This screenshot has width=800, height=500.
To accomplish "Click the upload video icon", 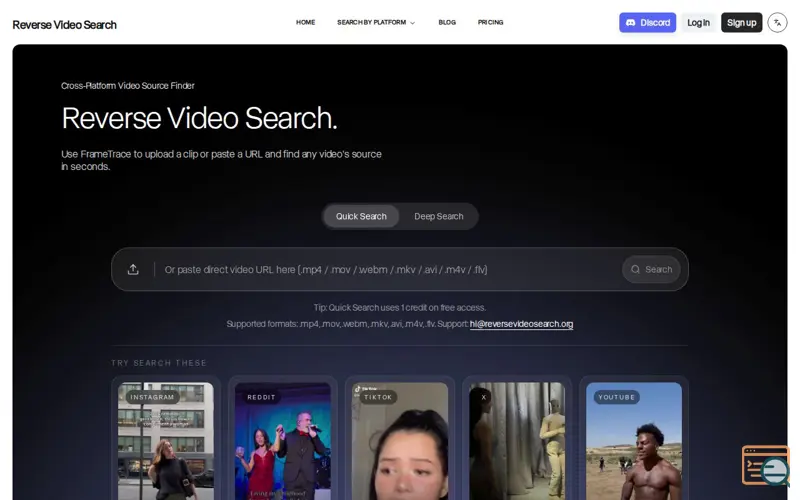I will tap(133, 269).
